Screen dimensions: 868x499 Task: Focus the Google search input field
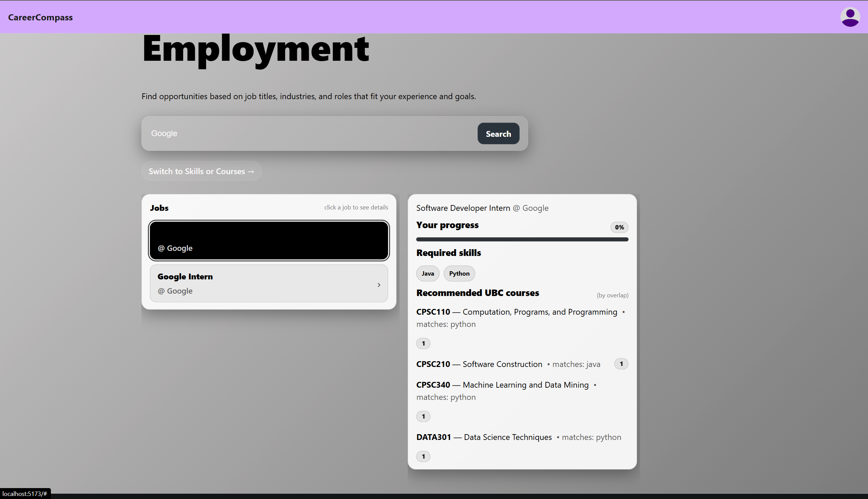[308, 133]
